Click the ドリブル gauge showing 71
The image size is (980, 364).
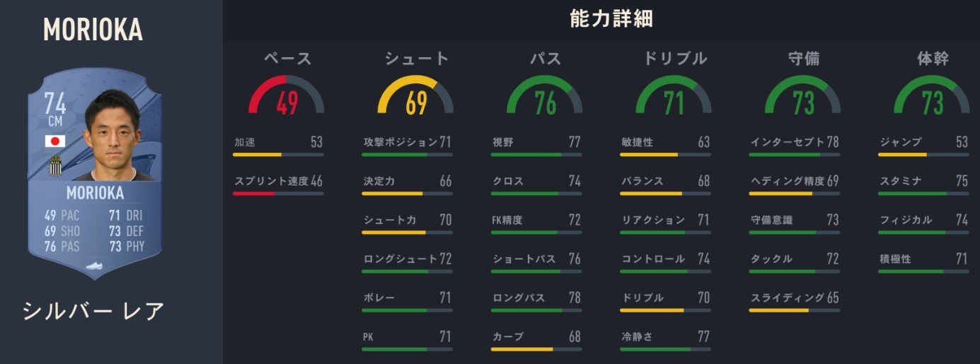tap(674, 96)
